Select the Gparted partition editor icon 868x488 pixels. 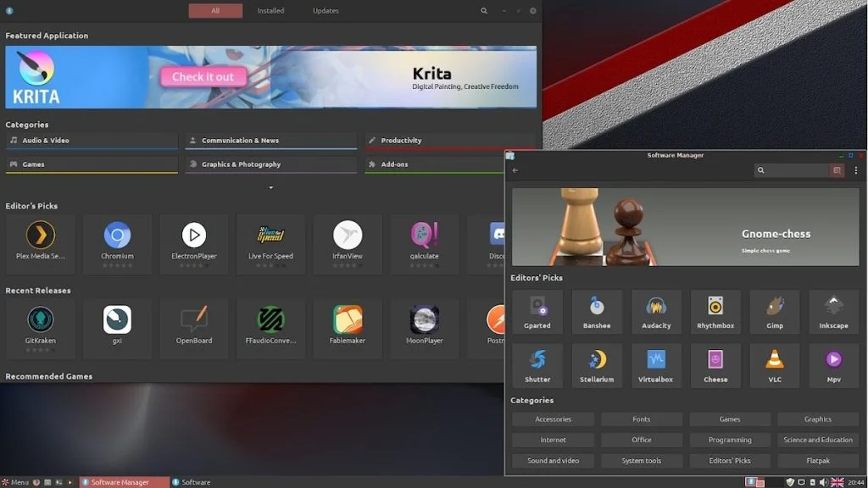pyautogui.click(x=537, y=311)
